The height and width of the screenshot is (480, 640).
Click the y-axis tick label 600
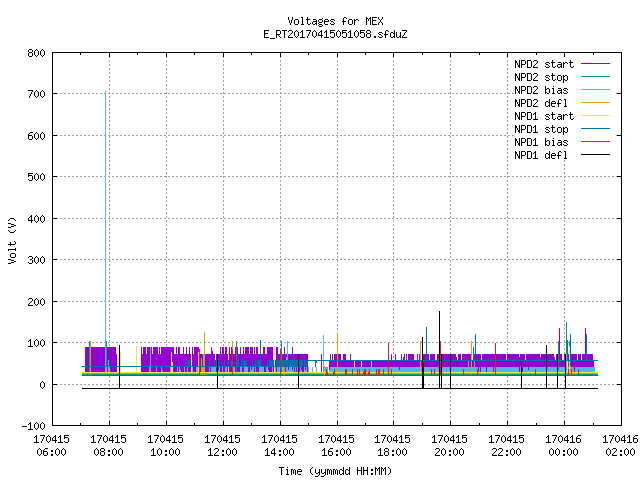coord(37,136)
